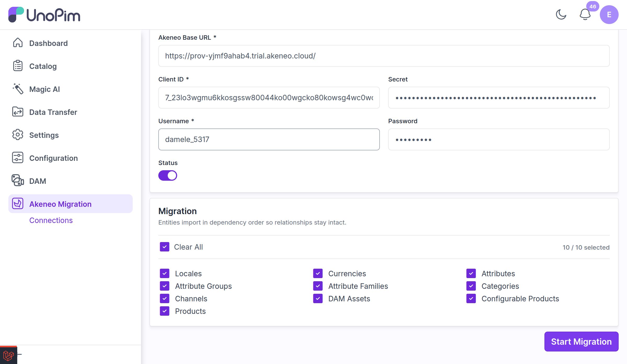Click the Attribute Families label
This screenshot has height=364, width=627.
tap(358, 286)
